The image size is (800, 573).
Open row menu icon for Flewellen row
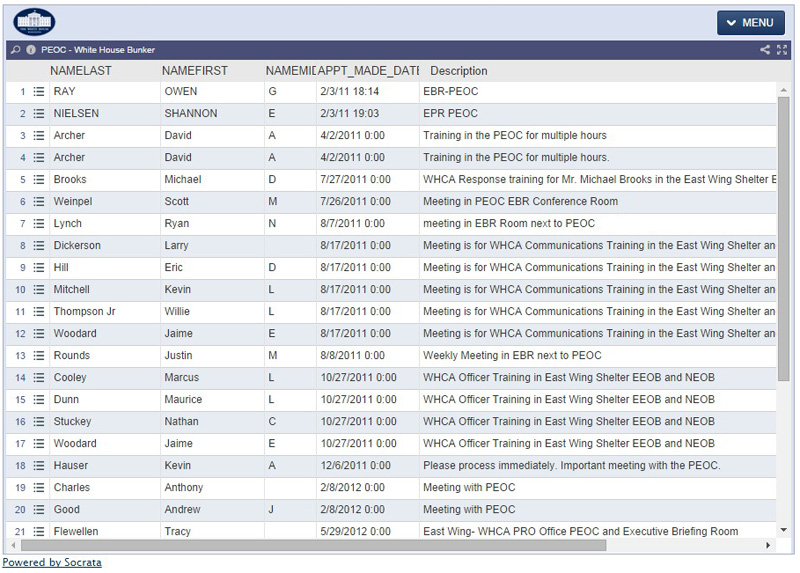[39, 531]
